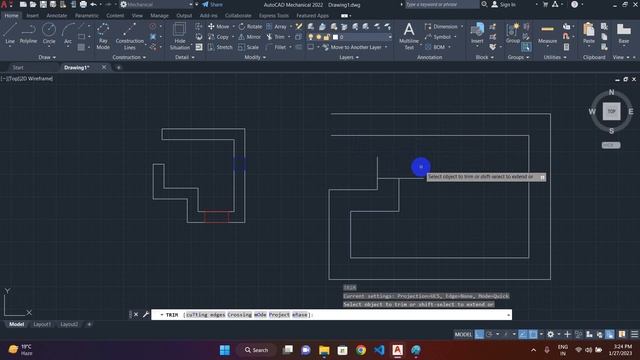This screenshot has width=640, height=360.
Task: Select the Arc tool
Action: 68,33
